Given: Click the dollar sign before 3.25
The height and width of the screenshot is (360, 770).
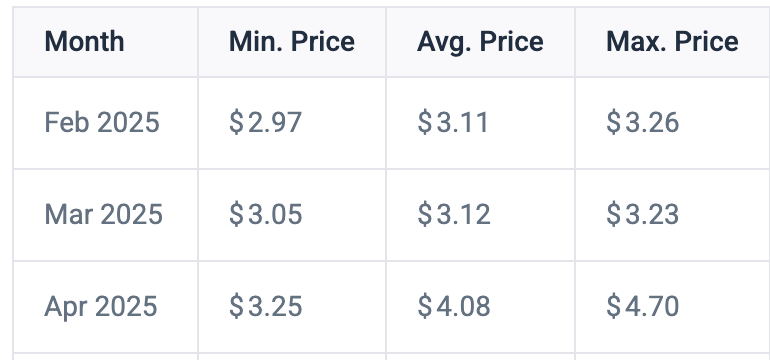Looking at the screenshot, I should pos(236,307).
